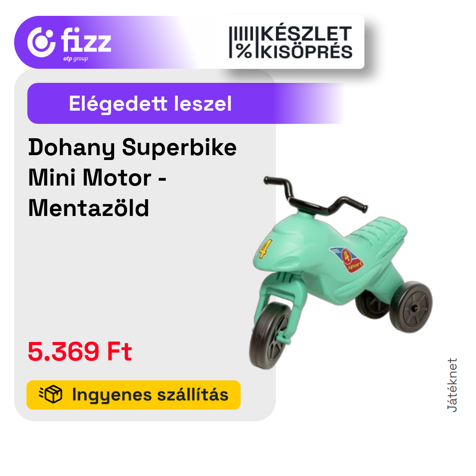Open the Dohany Superbike Mini Motor title
The height and width of the screenshot is (476, 476).
pyautogui.click(x=132, y=177)
